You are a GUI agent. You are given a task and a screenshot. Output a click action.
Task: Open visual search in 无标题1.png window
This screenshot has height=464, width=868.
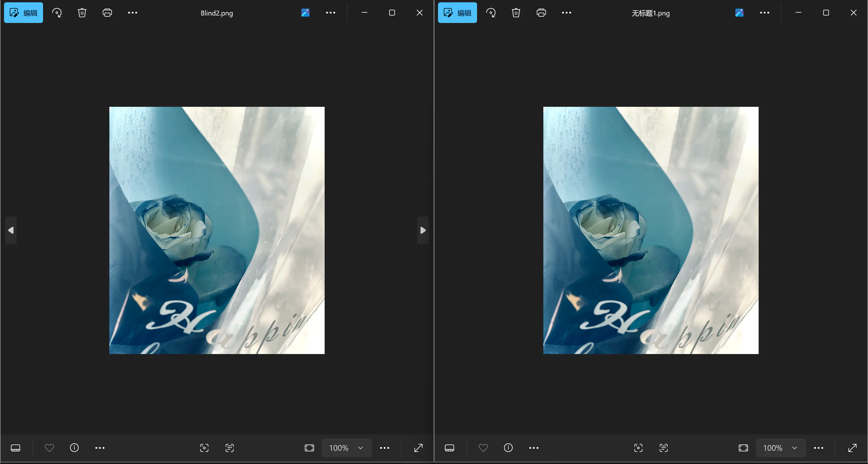coord(638,448)
